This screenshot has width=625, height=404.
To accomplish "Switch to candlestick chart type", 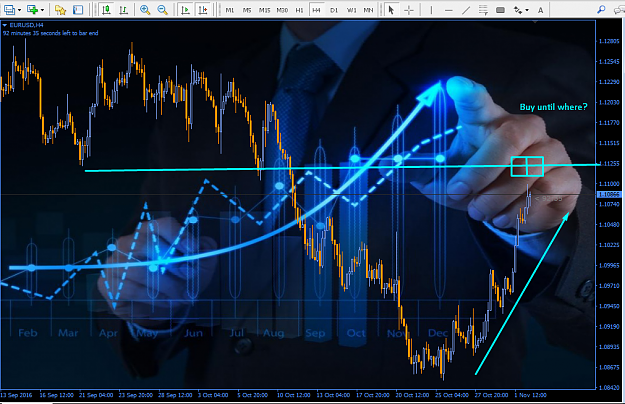I will (x=106, y=10).
